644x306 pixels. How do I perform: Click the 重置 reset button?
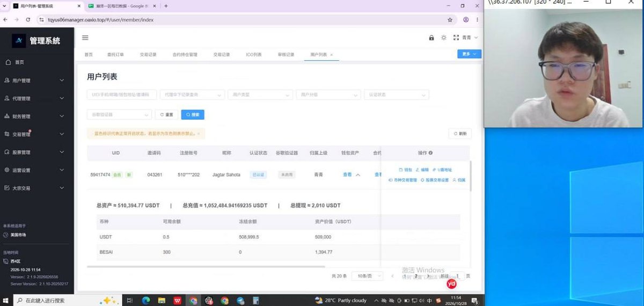167,115
